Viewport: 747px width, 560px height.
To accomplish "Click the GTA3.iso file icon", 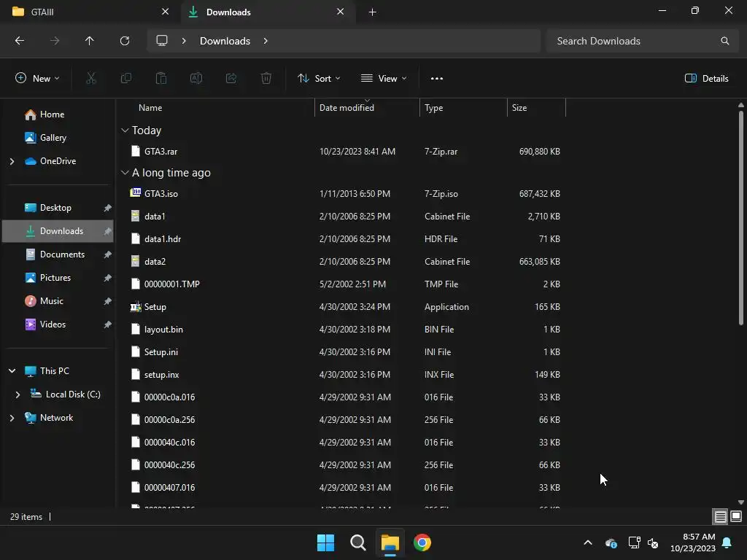I will click(135, 192).
